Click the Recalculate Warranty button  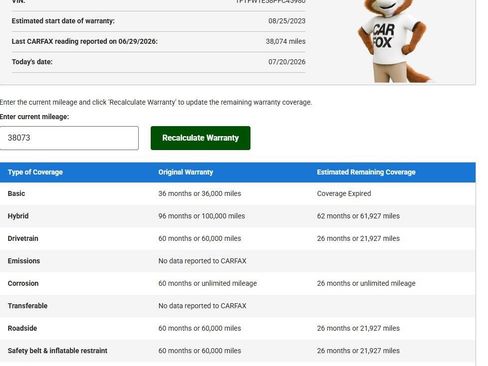click(200, 138)
